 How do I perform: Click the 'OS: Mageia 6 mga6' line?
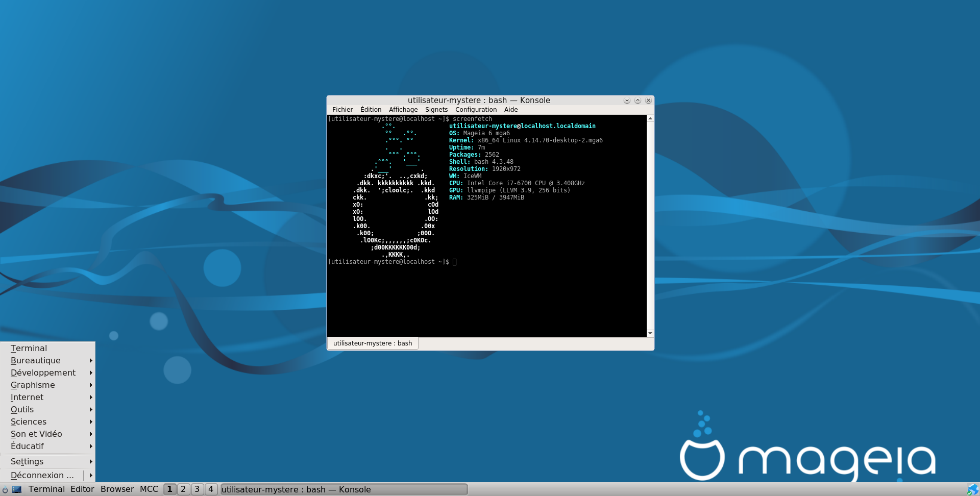[479, 133]
